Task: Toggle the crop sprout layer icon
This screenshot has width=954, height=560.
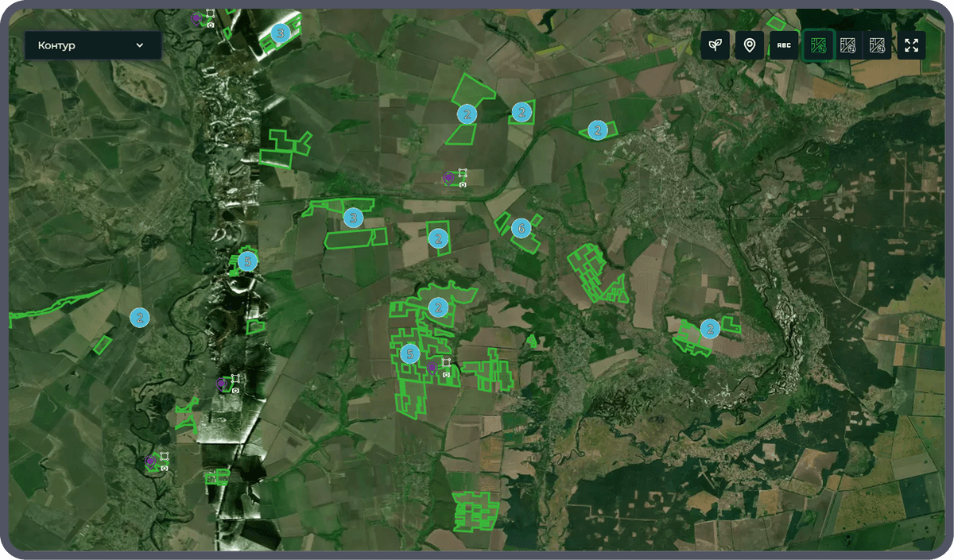Action: coord(715,45)
